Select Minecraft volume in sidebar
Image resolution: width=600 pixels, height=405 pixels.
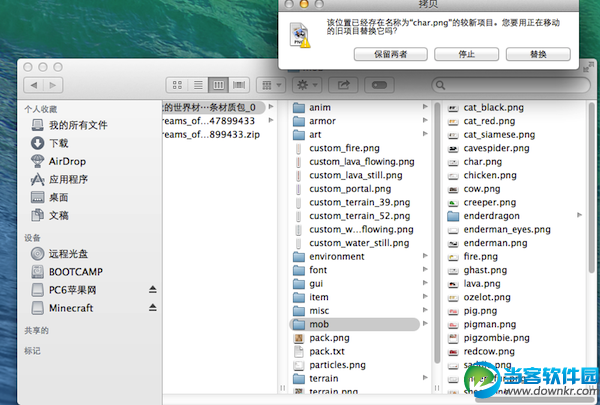(62, 308)
